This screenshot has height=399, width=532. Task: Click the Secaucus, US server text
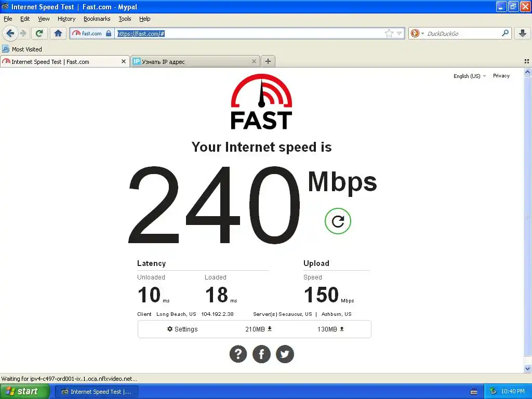point(295,314)
